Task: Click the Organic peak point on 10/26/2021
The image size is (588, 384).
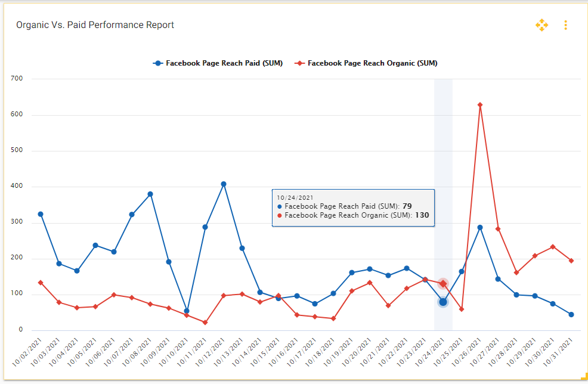Action: coord(480,105)
